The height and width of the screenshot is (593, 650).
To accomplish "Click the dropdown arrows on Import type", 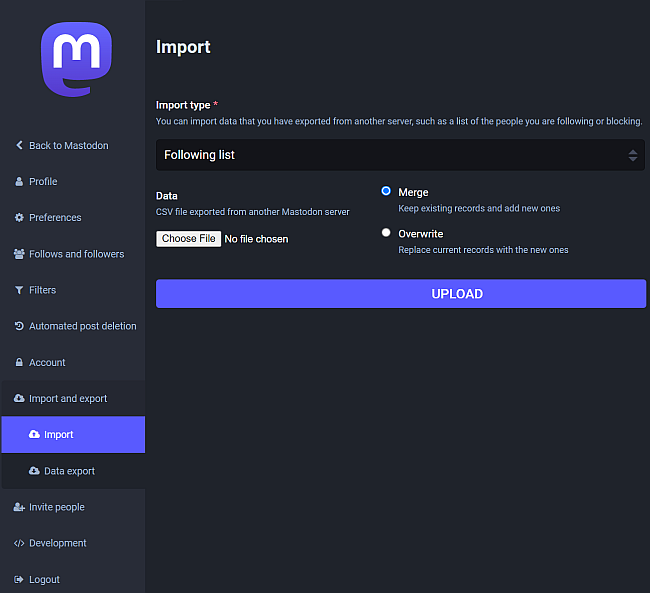I will coord(633,156).
